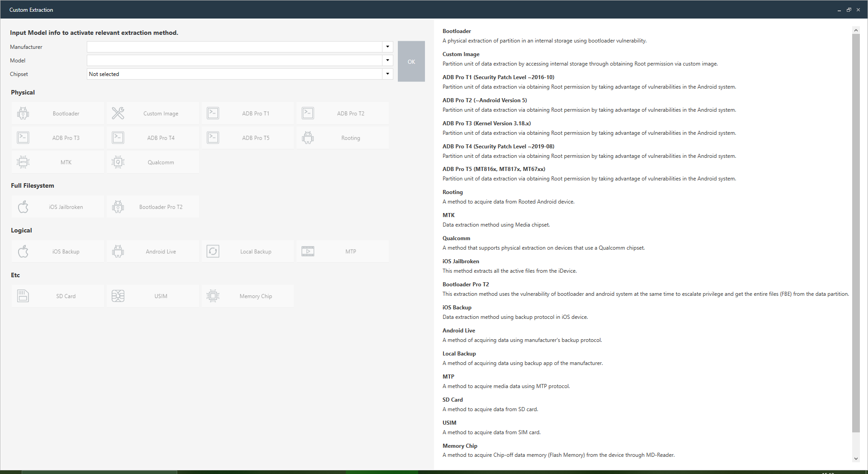Click the 'Logical' section heading
The height and width of the screenshot is (474, 868).
coord(21,230)
